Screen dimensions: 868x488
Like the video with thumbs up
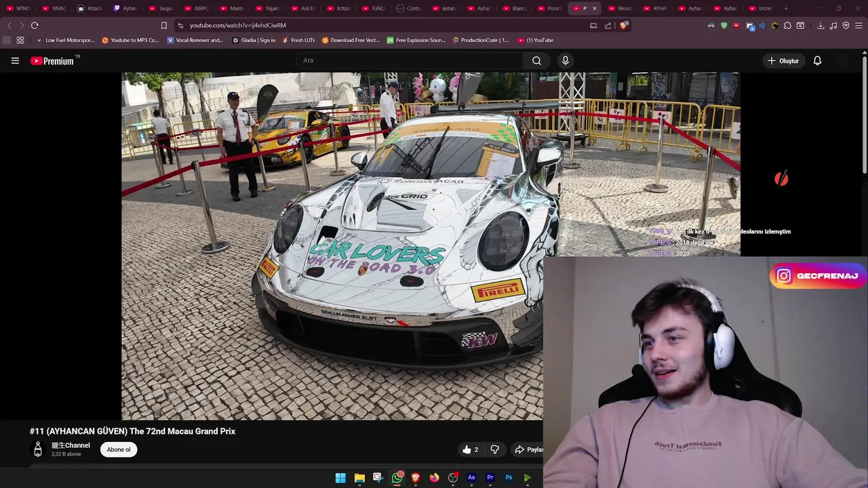(x=471, y=449)
